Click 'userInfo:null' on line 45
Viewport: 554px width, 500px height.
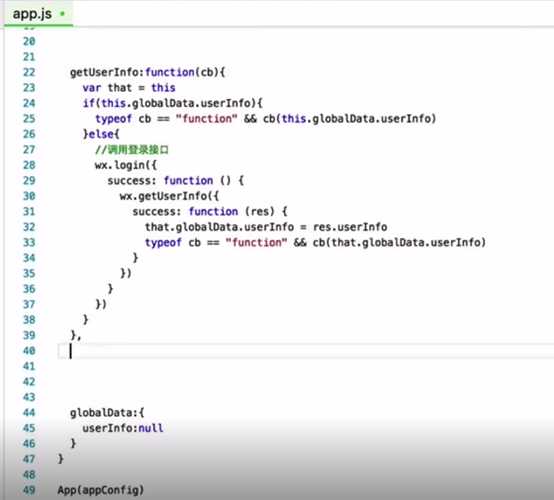123,428
